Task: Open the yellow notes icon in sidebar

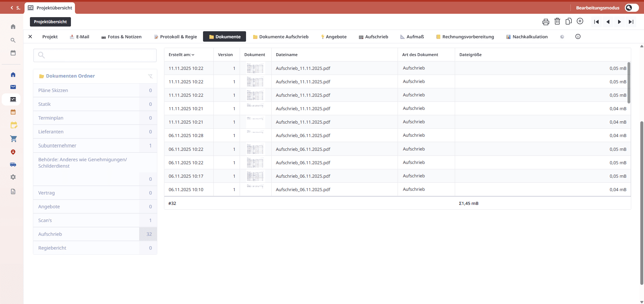Action: (13, 125)
